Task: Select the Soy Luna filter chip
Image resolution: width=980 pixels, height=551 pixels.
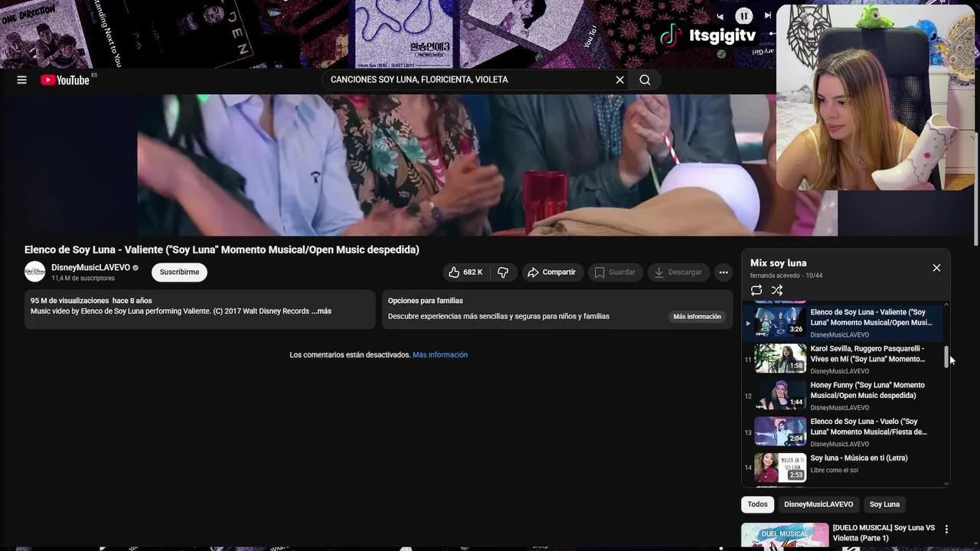Action: tap(884, 504)
